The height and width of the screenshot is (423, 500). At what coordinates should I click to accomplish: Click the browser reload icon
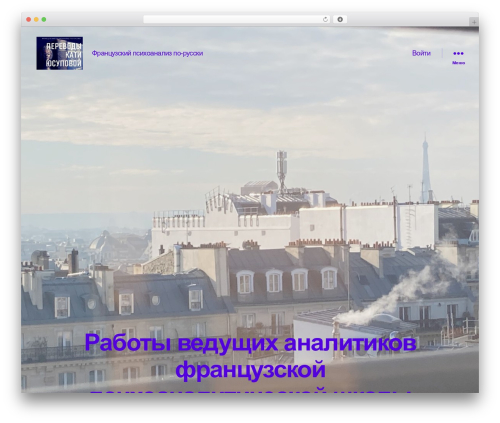coord(325,20)
